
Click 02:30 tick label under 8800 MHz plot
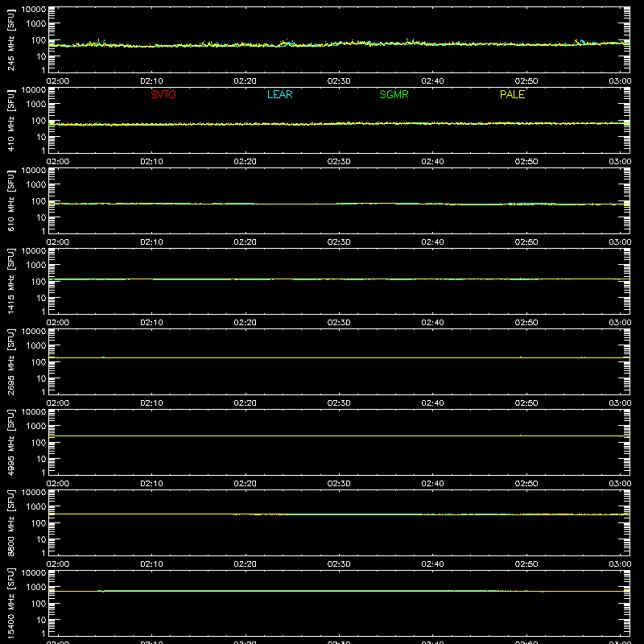click(339, 564)
